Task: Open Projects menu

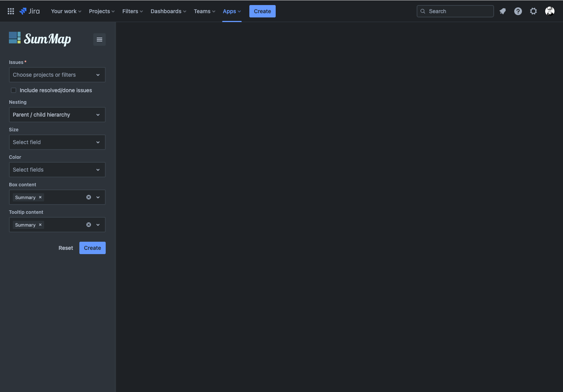Action: point(102,11)
